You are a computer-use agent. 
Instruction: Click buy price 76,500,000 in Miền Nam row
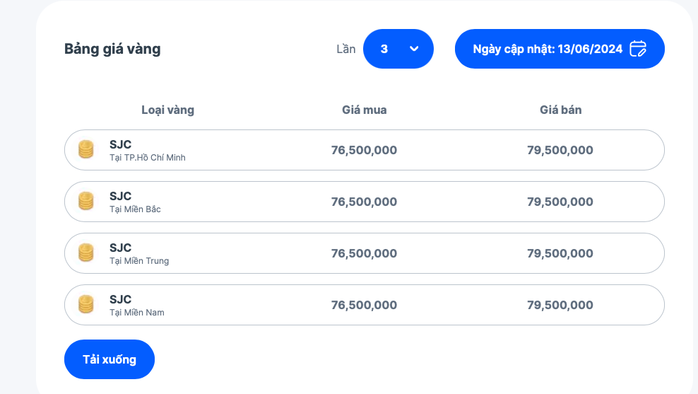point(364,305)
